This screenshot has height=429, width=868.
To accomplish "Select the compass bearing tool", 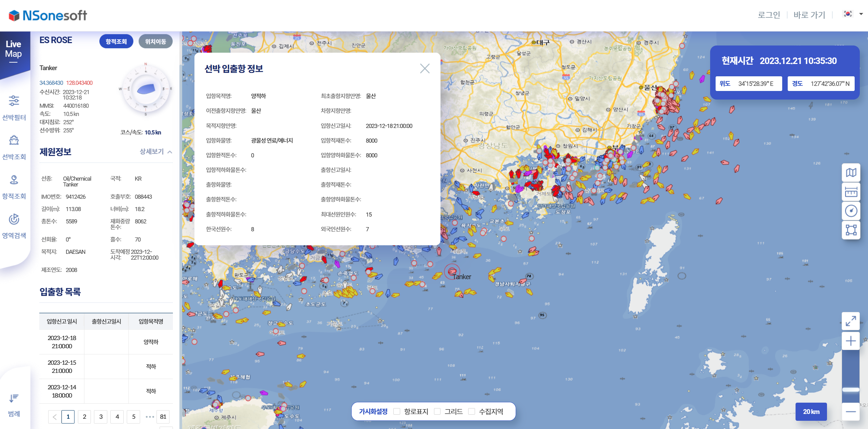I will pyautogui.click(x=851, y=211).
